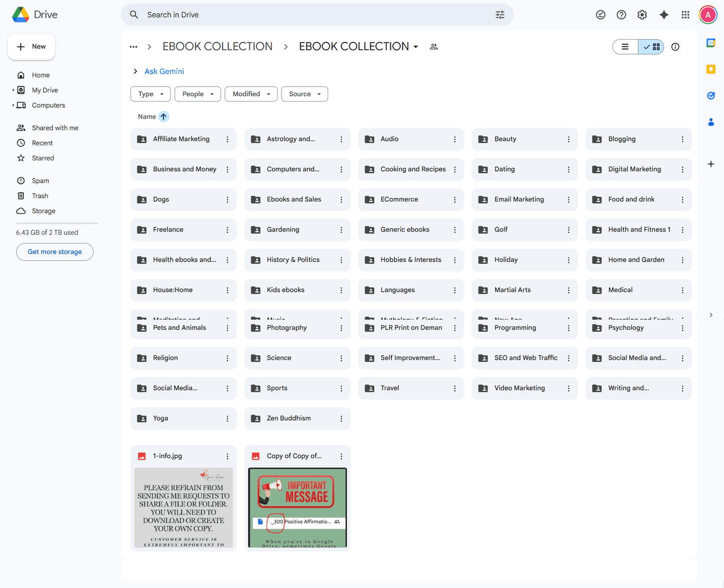The image size is (724, 588).
Task: Switch to list layout view
Action: tap(625, 47)
